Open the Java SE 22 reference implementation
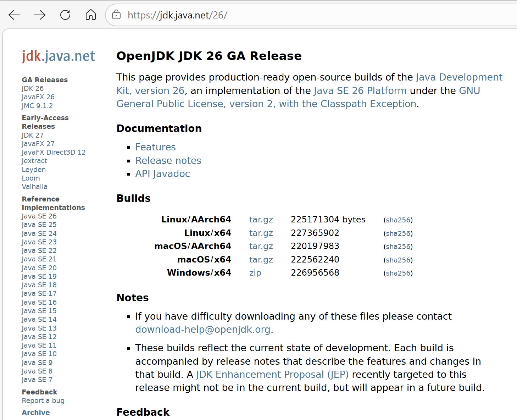Viewport: 517px width, 420px height. (x=39, y=250)
